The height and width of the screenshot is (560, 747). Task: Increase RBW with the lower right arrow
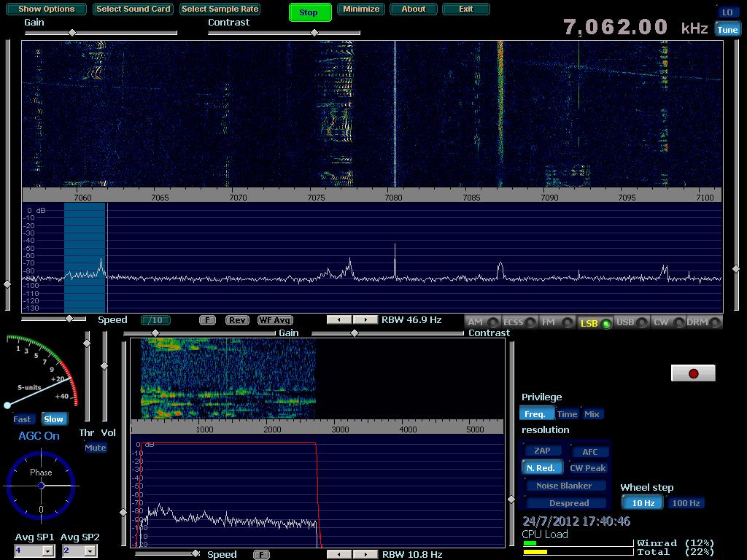(x=366, y=554)
